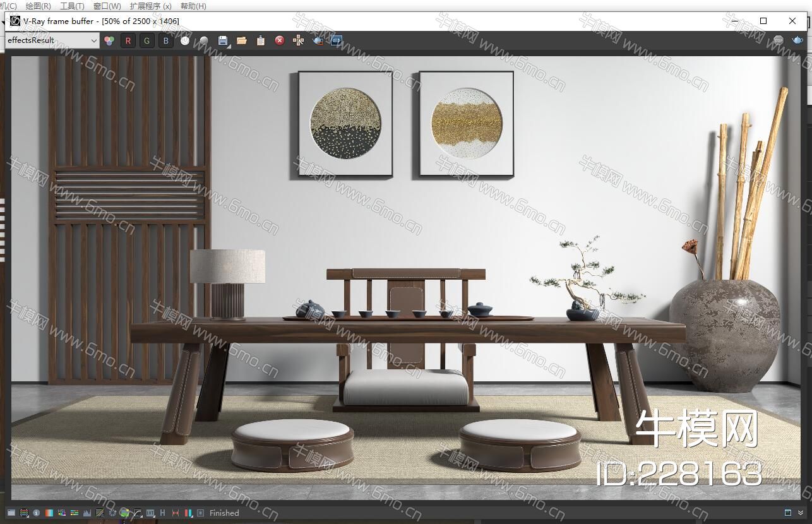This screenshot has height=524, width=812.
Task: Open the curve correction flyout in status bar
Action: coord(138,513)
